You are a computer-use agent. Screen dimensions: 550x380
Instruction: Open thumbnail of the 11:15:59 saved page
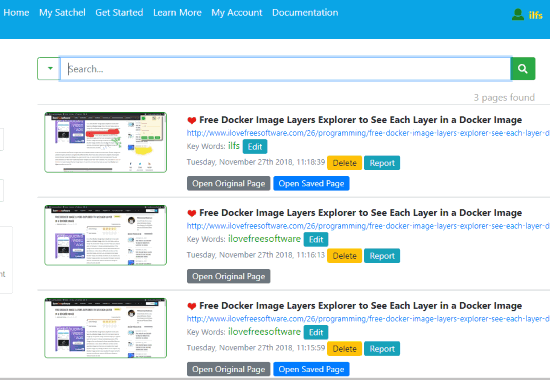pos(105,328)
